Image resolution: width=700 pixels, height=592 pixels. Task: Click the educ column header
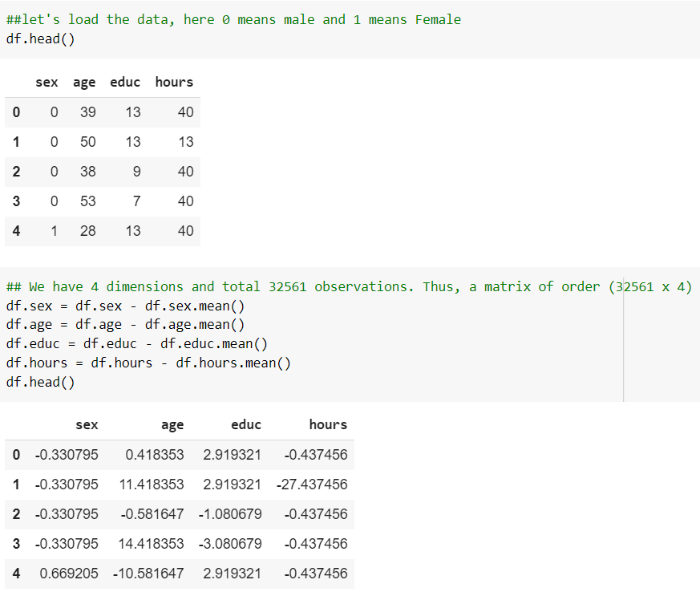pos(125,82)
